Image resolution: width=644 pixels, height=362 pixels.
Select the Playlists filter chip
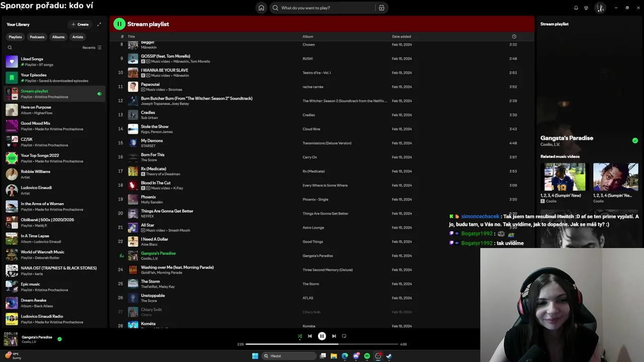pos(15,37)
